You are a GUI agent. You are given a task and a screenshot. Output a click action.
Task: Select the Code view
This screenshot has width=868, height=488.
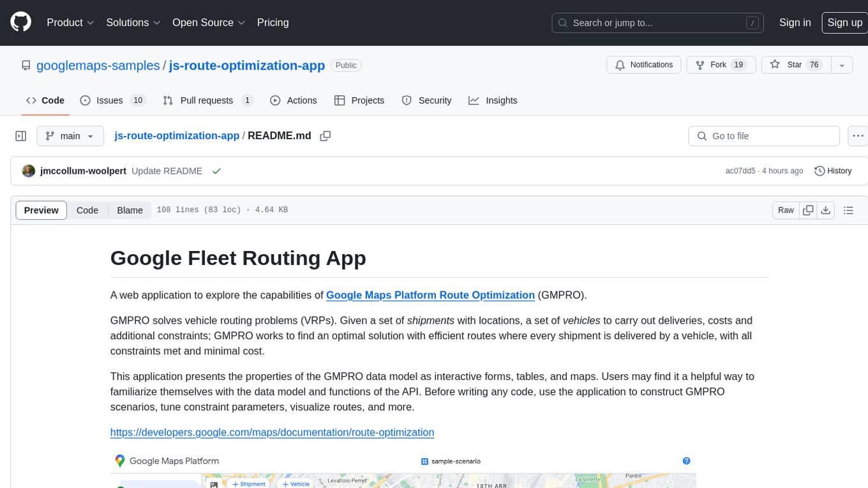tap(87, 210)
